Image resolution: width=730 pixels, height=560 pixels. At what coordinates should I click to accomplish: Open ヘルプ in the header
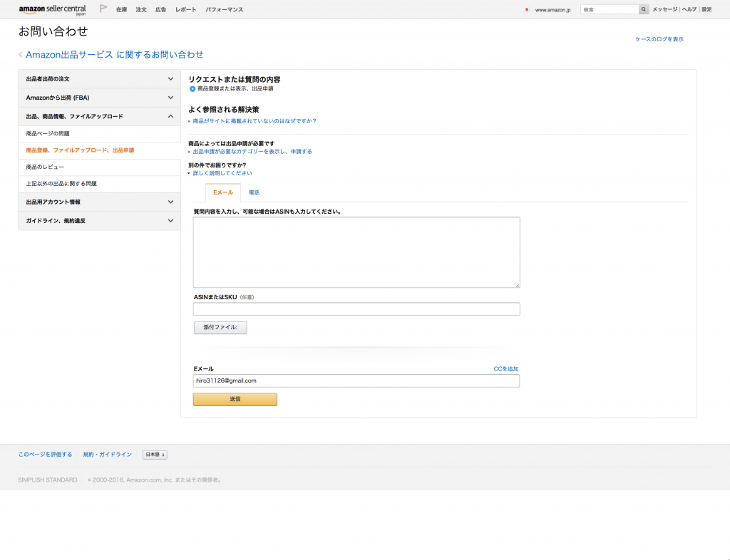click(x=689, y=9)
